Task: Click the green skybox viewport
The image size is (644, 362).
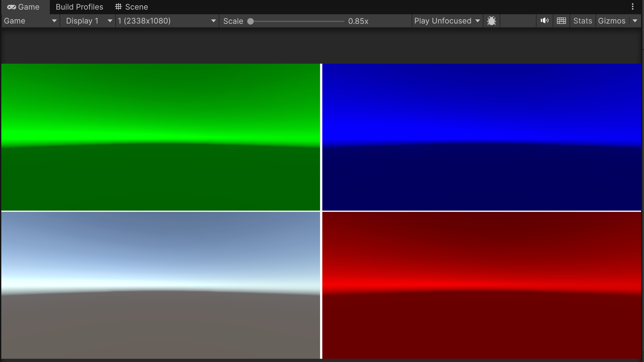Action: tap(161, 137)
